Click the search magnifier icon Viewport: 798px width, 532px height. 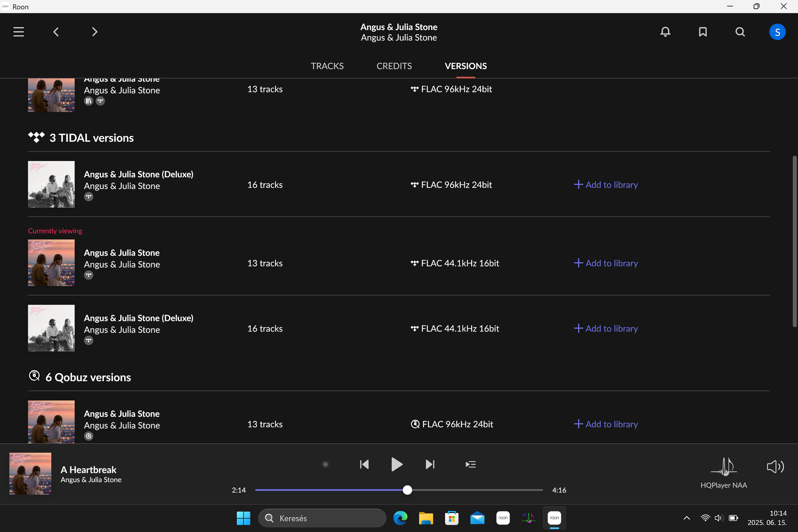740,32
